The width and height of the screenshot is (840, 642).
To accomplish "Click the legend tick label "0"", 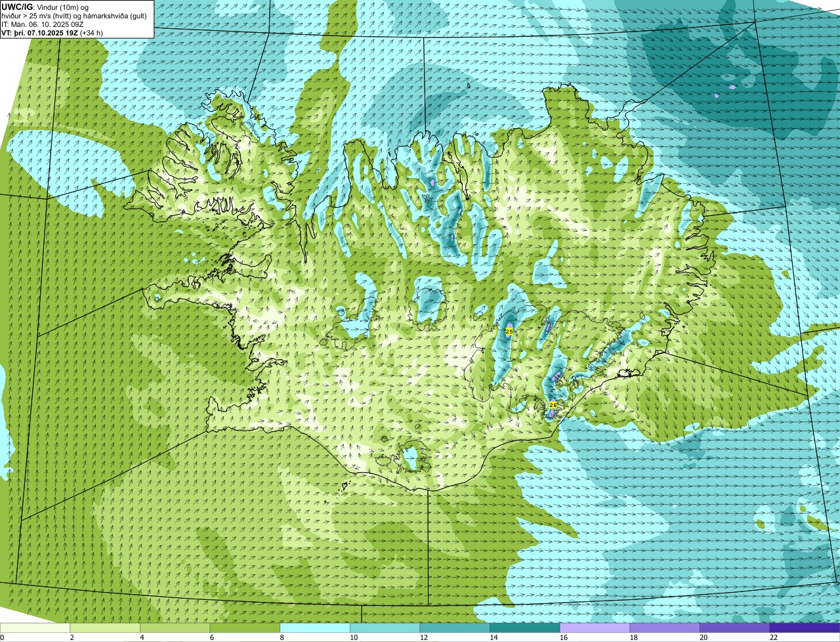I will [2, 637].
